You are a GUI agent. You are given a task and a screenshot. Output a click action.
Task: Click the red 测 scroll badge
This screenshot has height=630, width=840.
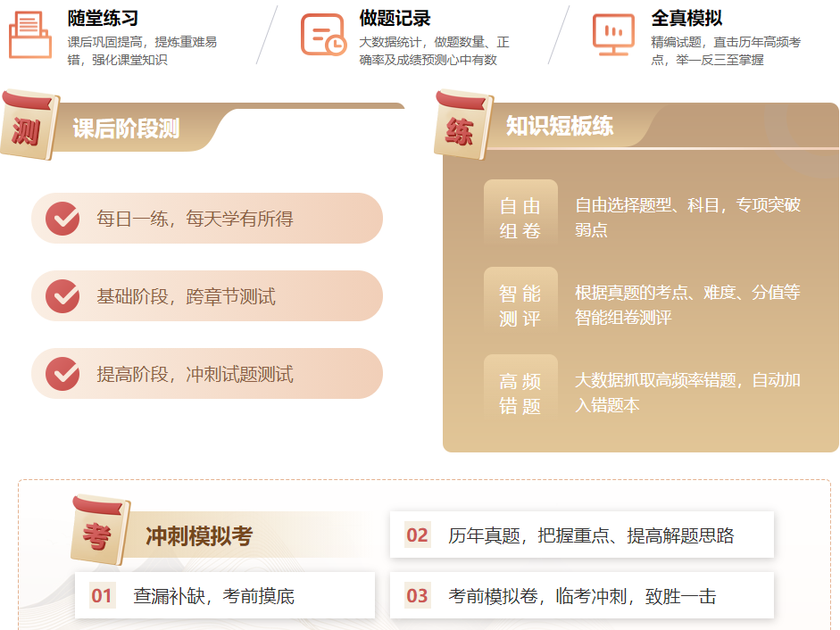[28, 127]
